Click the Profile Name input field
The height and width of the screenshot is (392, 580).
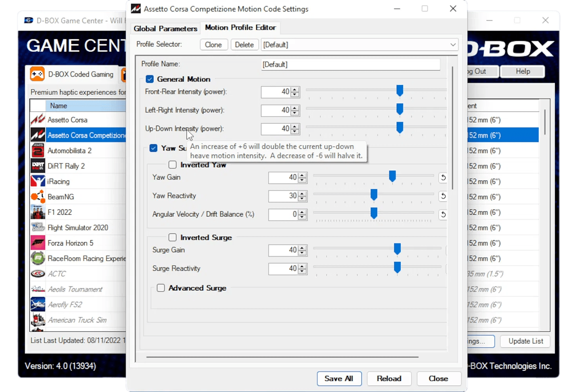(351, 64)
